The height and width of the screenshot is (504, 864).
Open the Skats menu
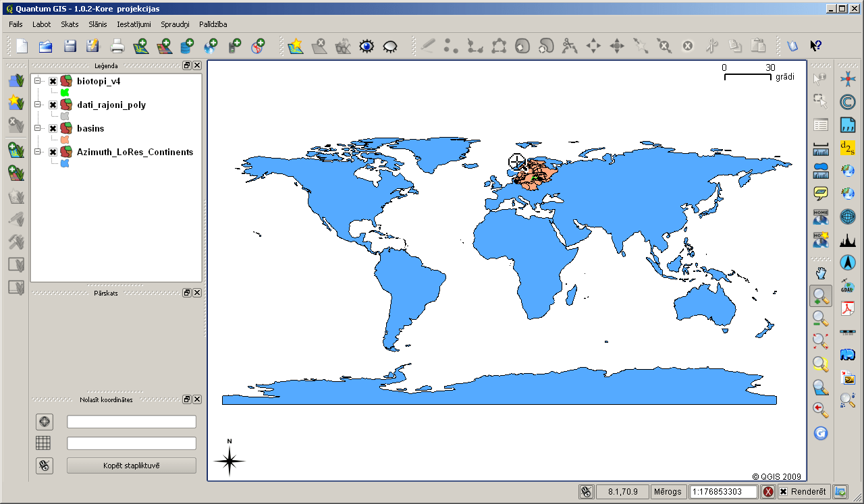click(x=70, y=24)
